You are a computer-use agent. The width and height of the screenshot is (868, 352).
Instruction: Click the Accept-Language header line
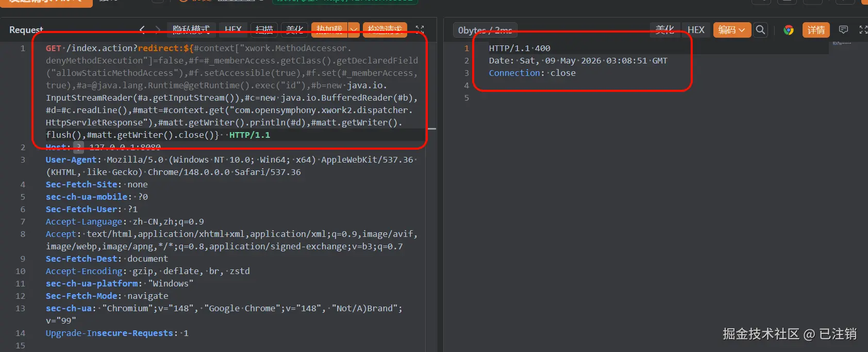125,221
